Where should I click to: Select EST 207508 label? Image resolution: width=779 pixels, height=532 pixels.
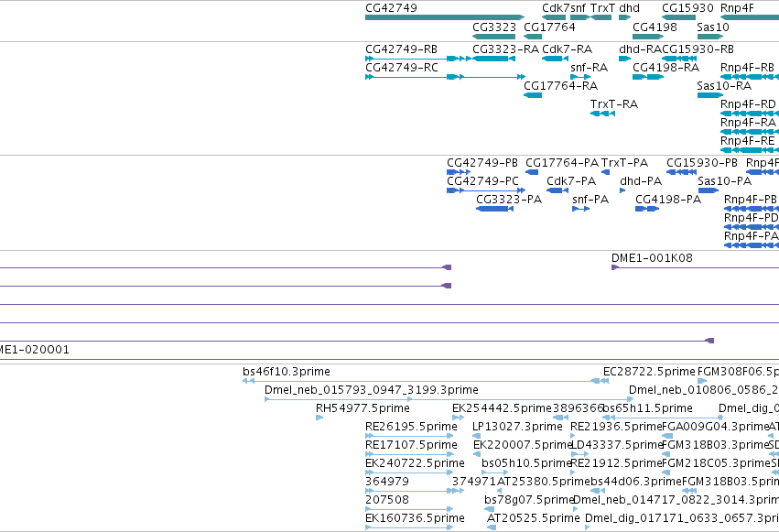coord(387,501)
